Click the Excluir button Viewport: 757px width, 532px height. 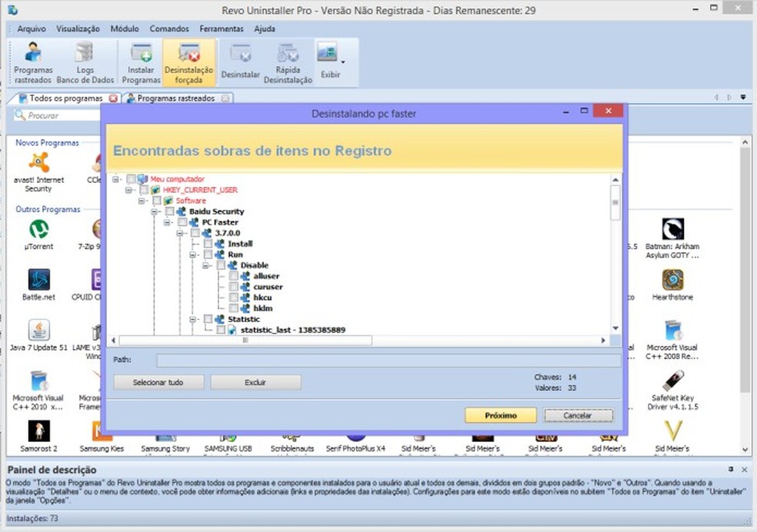255,382
